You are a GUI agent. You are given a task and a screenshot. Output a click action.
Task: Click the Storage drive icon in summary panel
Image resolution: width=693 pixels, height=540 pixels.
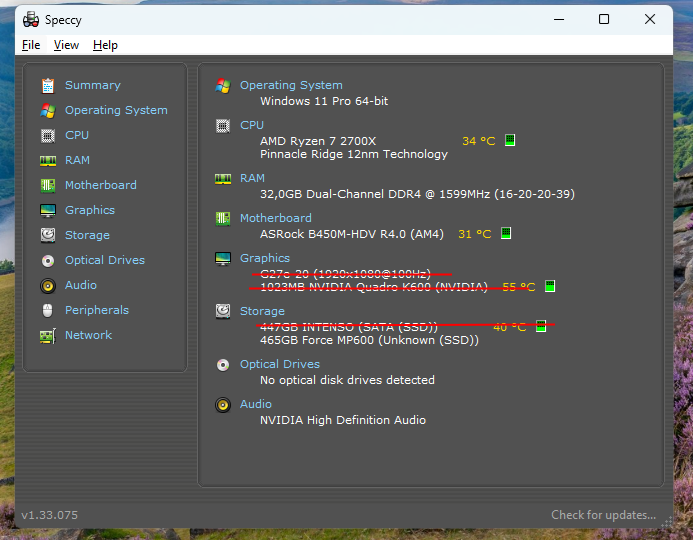[223, 311]
